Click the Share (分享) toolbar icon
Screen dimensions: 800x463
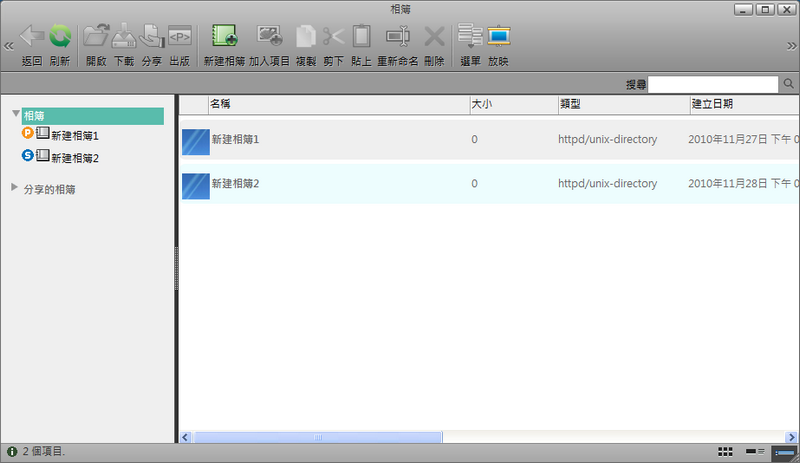[151, 38]
